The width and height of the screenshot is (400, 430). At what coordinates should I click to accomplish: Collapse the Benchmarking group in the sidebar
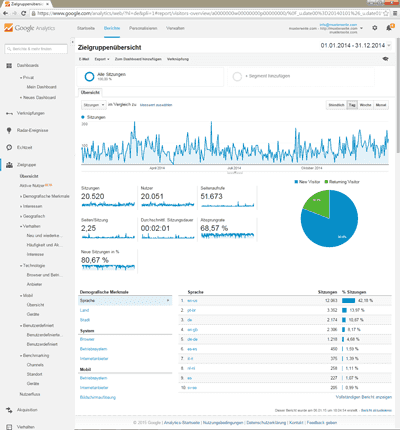click(34, 356)
